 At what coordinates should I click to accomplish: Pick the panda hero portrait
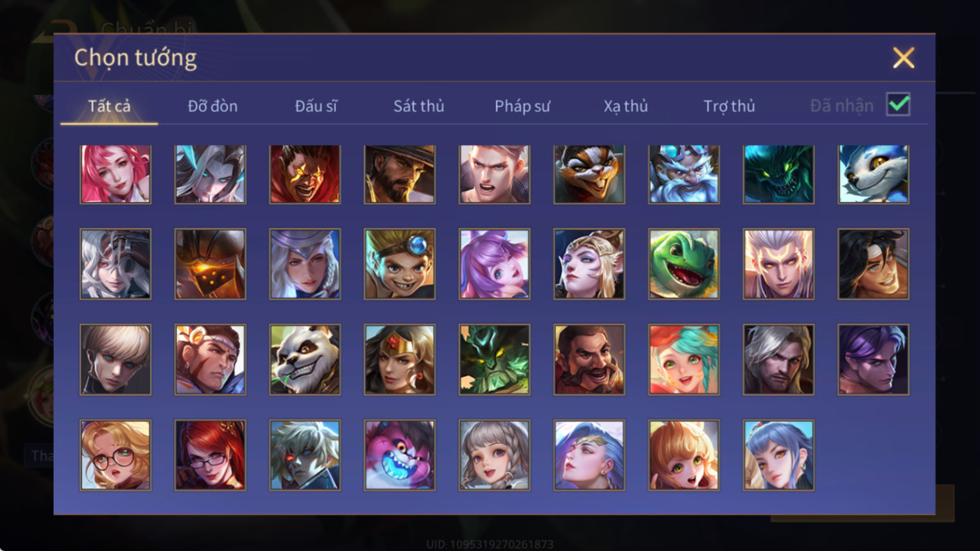[x=305, y=359]
